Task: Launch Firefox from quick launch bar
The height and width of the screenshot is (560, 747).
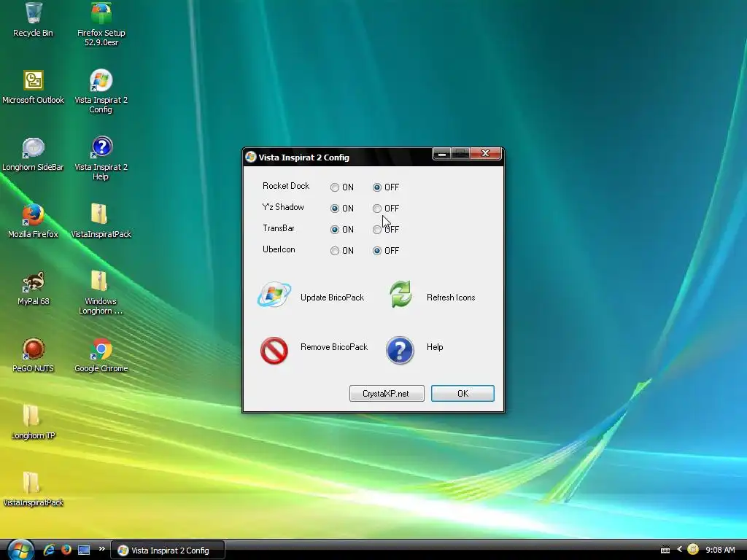Action: (x=66, y=550)
